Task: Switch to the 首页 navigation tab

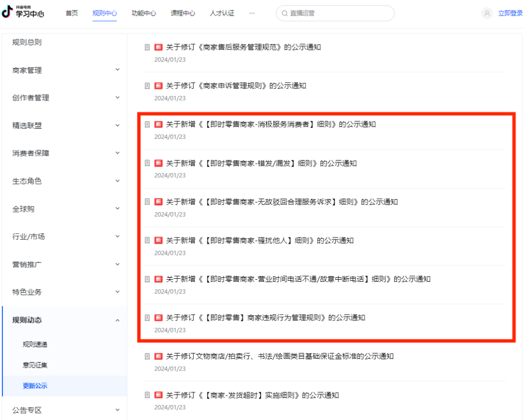Action: pyautogui.click(x=71, y=14)
